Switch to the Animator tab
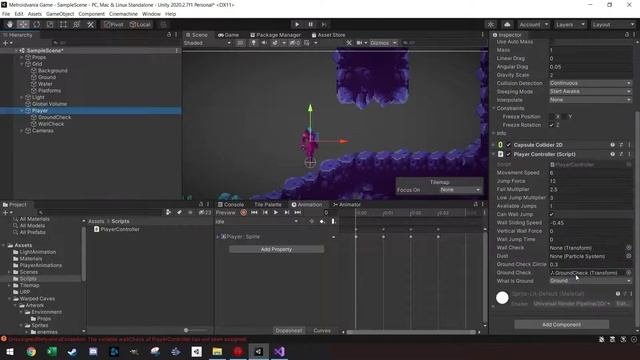The image size is (640, 360). coord(347,204)
